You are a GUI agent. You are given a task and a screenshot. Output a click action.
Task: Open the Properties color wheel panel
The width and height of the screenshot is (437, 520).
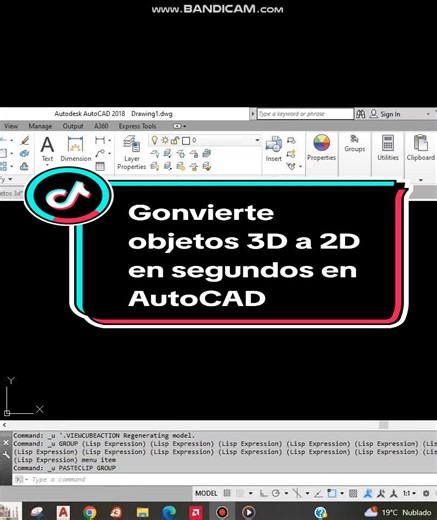point(321,148)
